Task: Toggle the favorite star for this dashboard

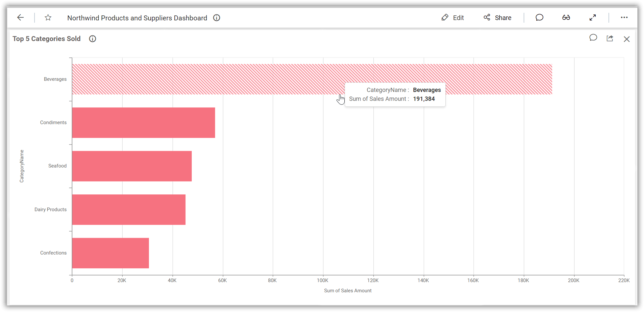Action: [x=48, y=17]
